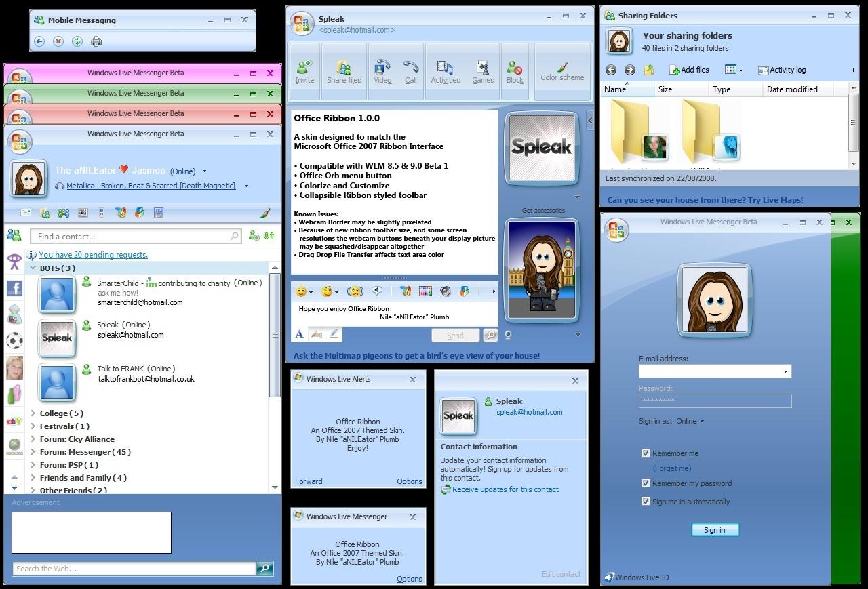Open the status dropdown next to (Online)
Image resolution: width=868 pixels, height=589 pixels.
click(x=205, y=171)
